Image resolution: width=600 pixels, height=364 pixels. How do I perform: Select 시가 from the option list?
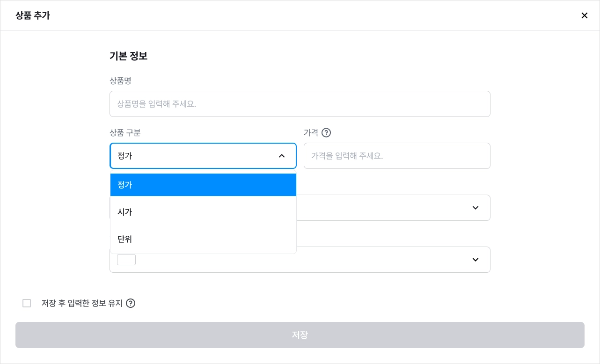[203, 212]
